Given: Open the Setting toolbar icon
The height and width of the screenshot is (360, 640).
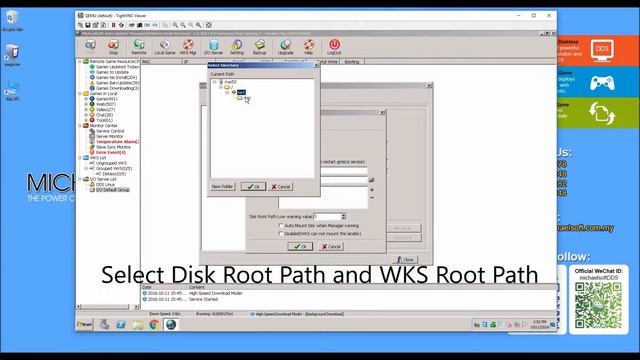Looking at the screenshot, I should click(237, 47).
